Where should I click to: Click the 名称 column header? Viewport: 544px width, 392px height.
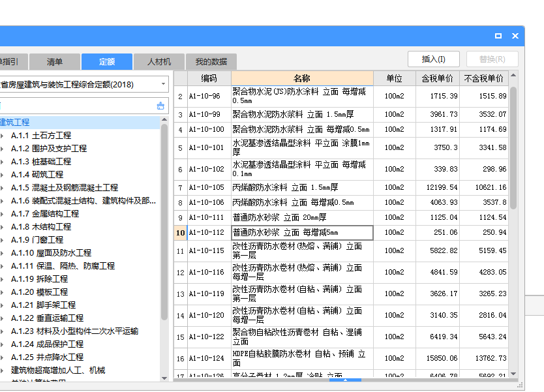point(302,78)
